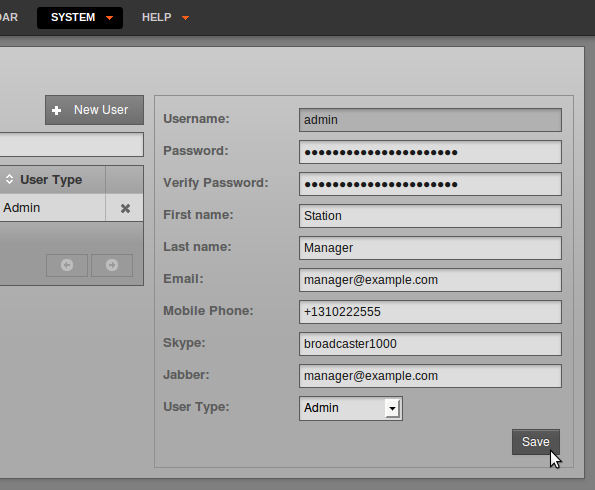Open the User Type dropdown showing Admin

tap(351, 408)
